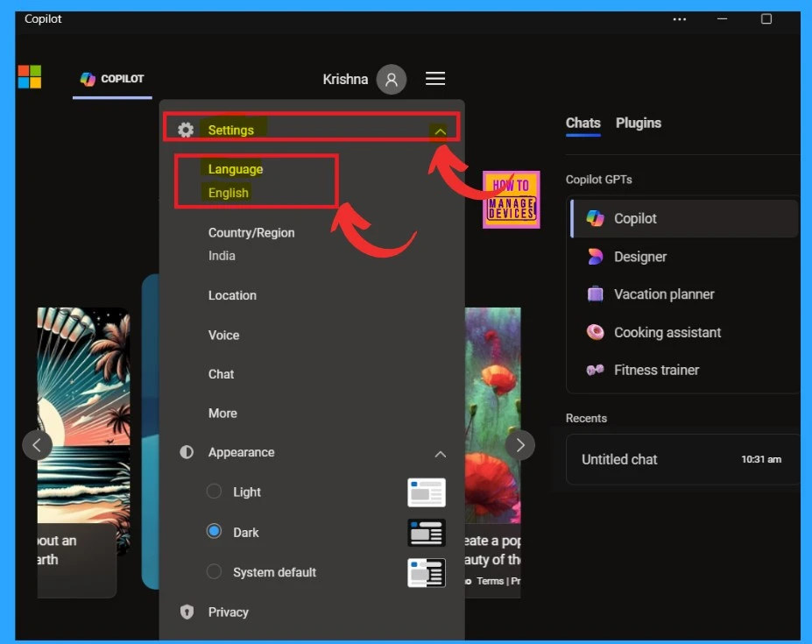
Task: Open the More settings entry
Action: tap(222, 414)
